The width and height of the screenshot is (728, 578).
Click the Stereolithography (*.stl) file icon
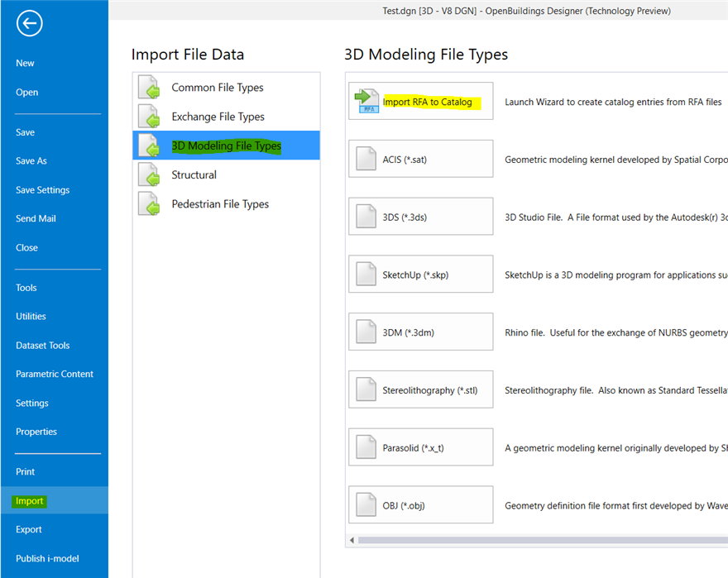(x=366, y=389)
